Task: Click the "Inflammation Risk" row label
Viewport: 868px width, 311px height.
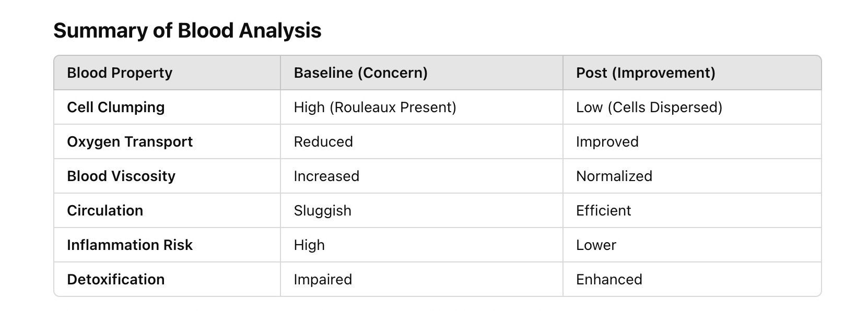Action: pyautogui.click(x=130, y=245)
